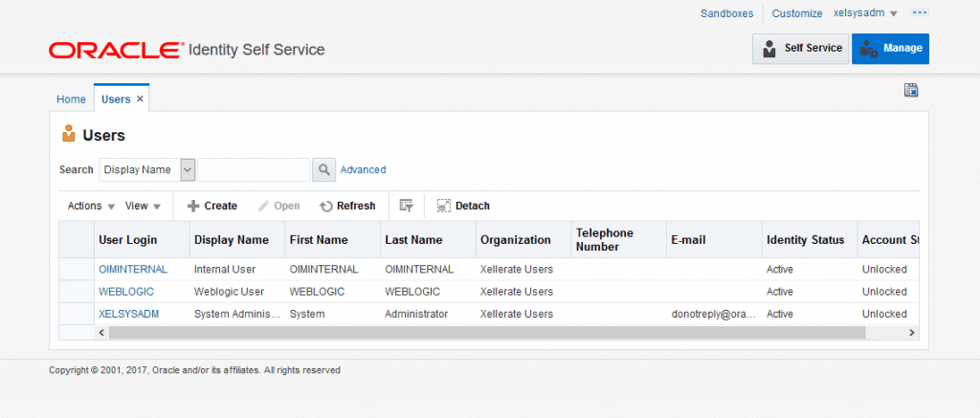
Task: Click the Customize link
Action: 796,13
